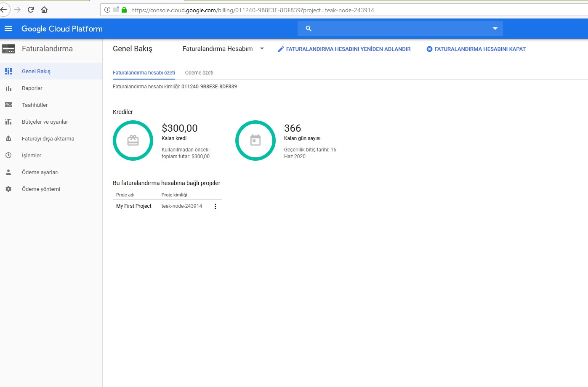
Task: Open Ödeme ayarları in the sidebar
Action: point(40,172)
